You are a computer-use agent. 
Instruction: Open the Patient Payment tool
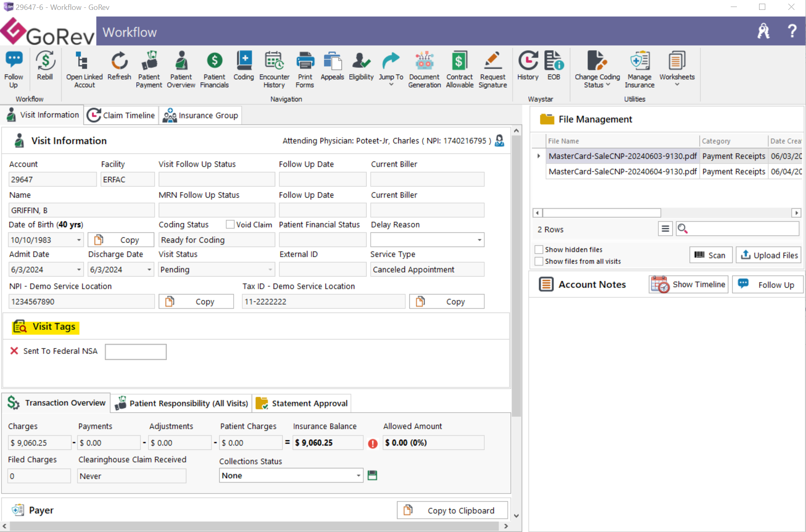click(x=149, y=69)
